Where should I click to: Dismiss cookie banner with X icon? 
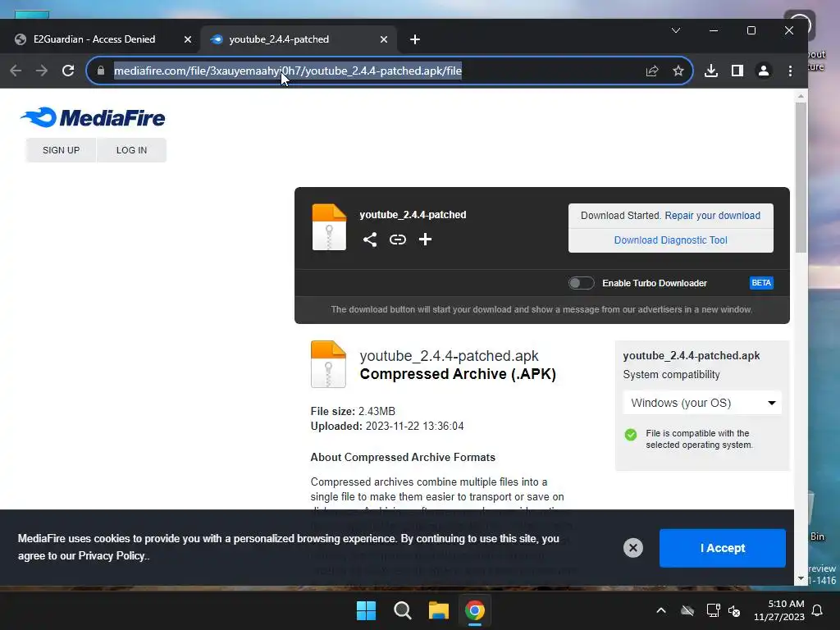pos(632,547)
